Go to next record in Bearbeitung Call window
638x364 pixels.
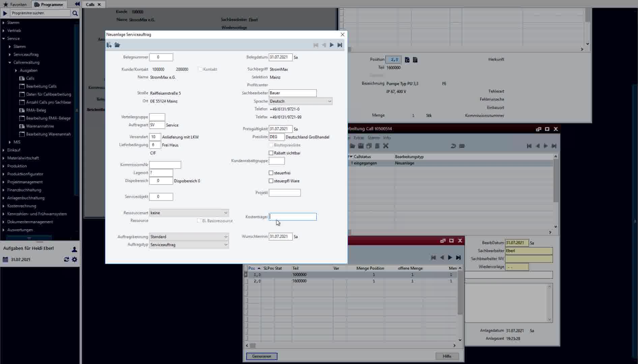(546, 146)
